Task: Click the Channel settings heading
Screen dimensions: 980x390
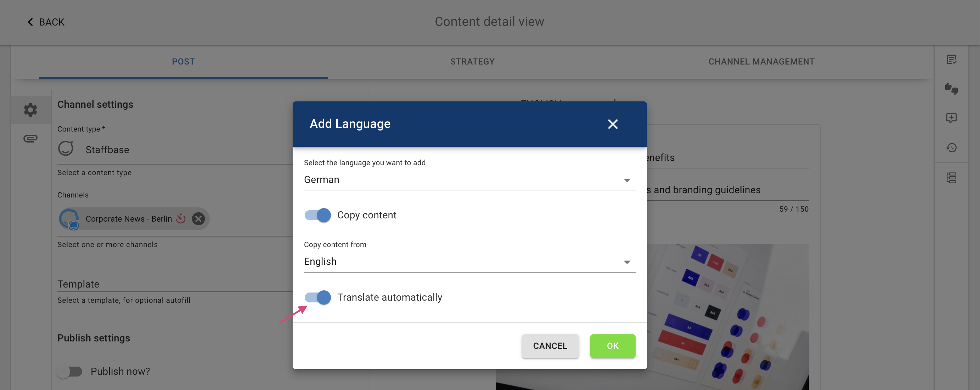Action: coord(95,104)
